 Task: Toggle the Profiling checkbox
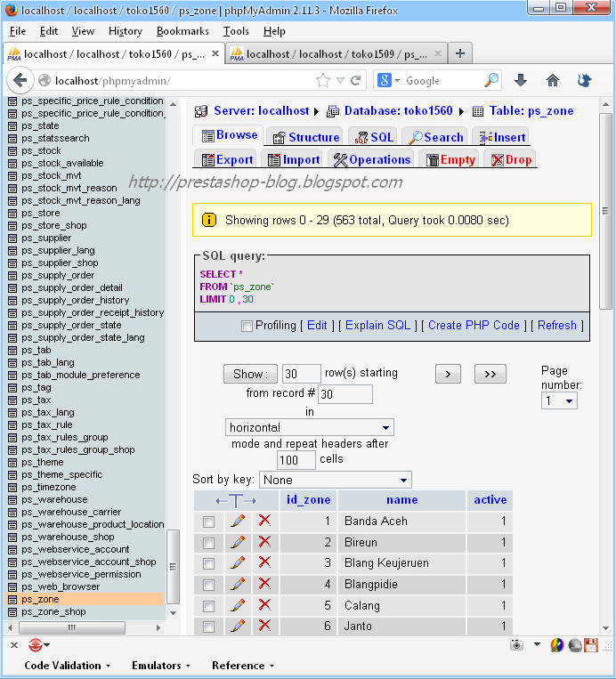click(x=247, y=326)
